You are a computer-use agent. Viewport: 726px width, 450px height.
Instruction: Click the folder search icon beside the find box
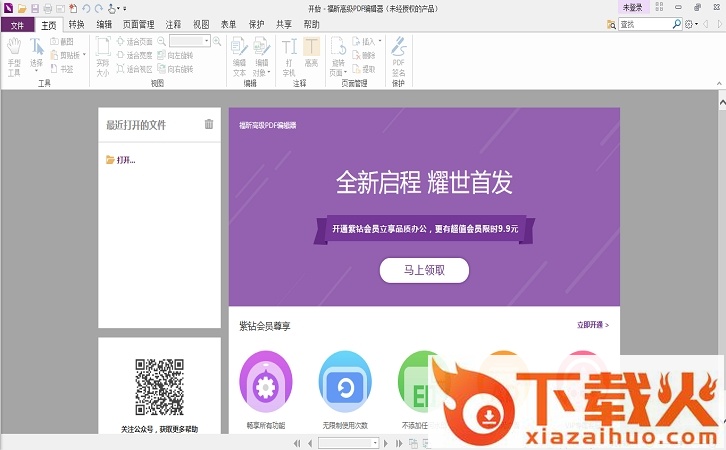pos(611,24)
